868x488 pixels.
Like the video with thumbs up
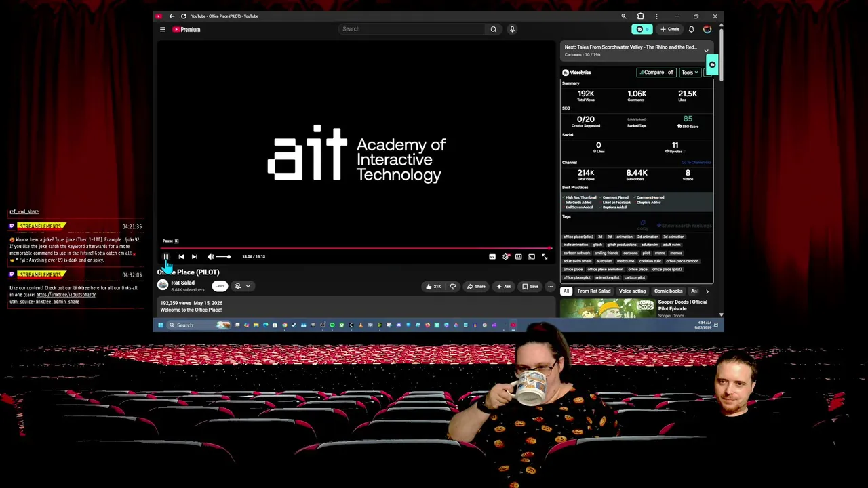pyautogui.click(x=433, y=287)
